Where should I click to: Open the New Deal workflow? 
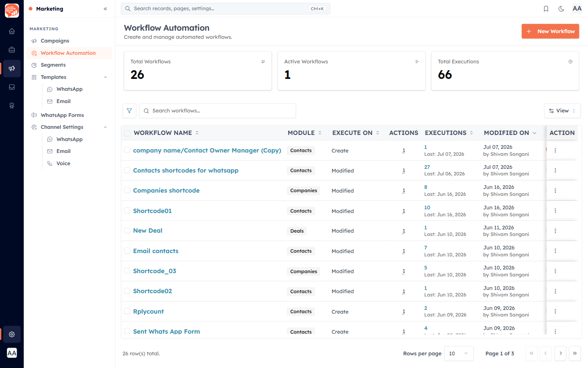148,231
